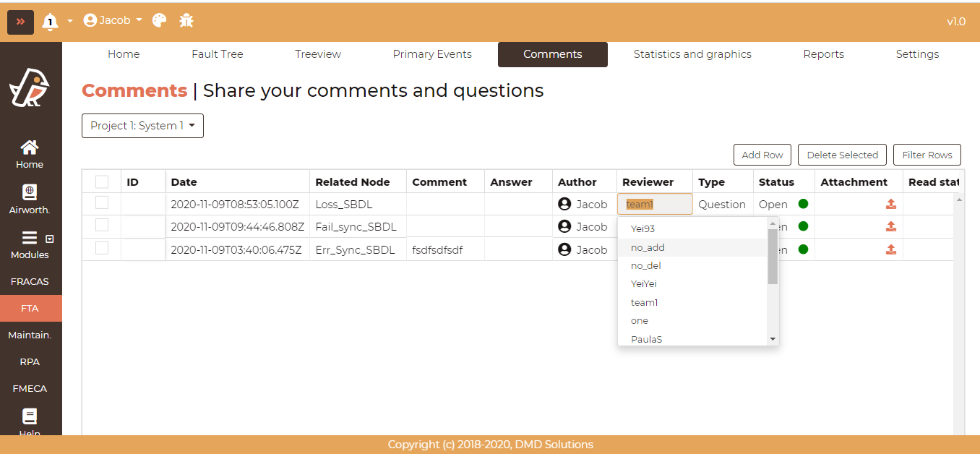The height and width of the screenshot is (454, 980).
Task: Select no_add from the reviewer list
Action: (648, 247)
